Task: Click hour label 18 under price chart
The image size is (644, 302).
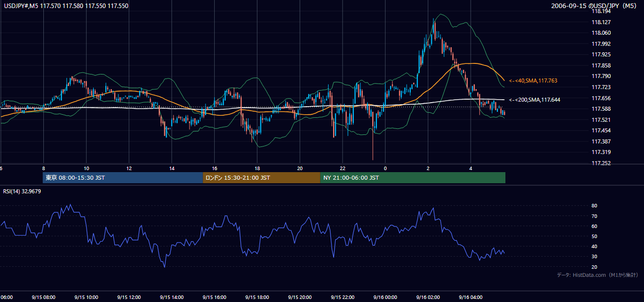Action: point(257,168)
